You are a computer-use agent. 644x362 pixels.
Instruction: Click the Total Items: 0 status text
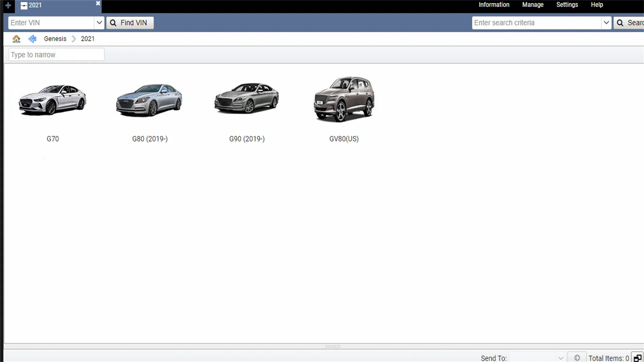pos(608,358)
